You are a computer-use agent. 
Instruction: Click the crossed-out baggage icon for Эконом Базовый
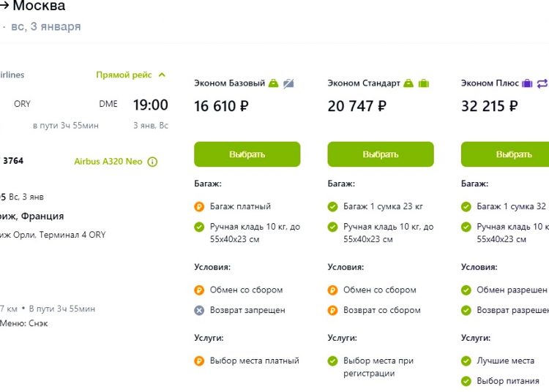(288, 83)
